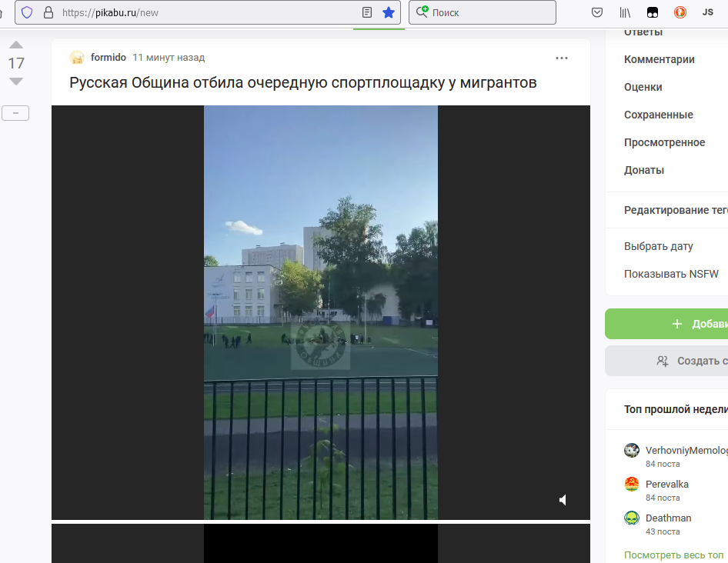This screenshot has height=563, width=728.
Task: Open the library bookshelf icon
Action: coord(625,12)
